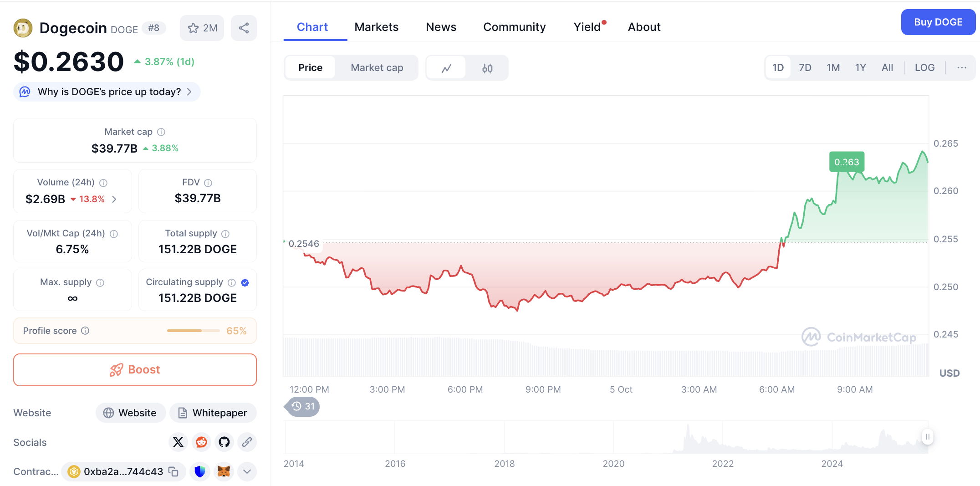The image size is (980, 486).
Task: Click the blue shield security icon
Action: [200, 471]
